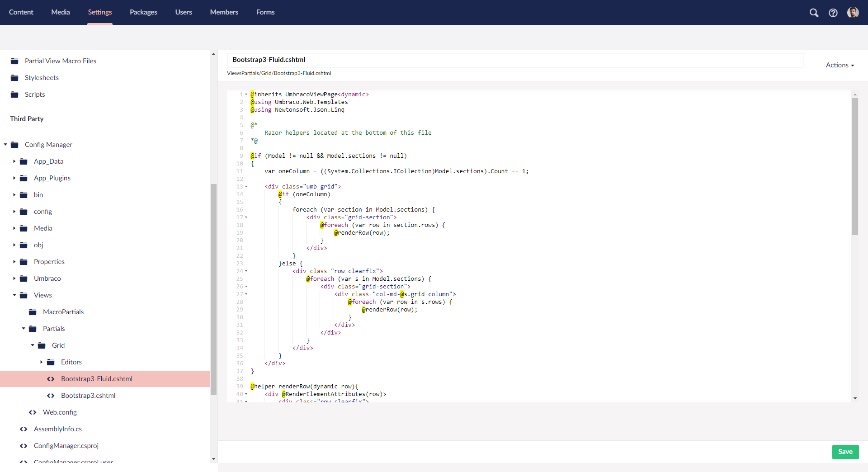This screenshot has height=472, width=868.
Task: Open ConfigManager.csproj file label
Action: point(66,446)
